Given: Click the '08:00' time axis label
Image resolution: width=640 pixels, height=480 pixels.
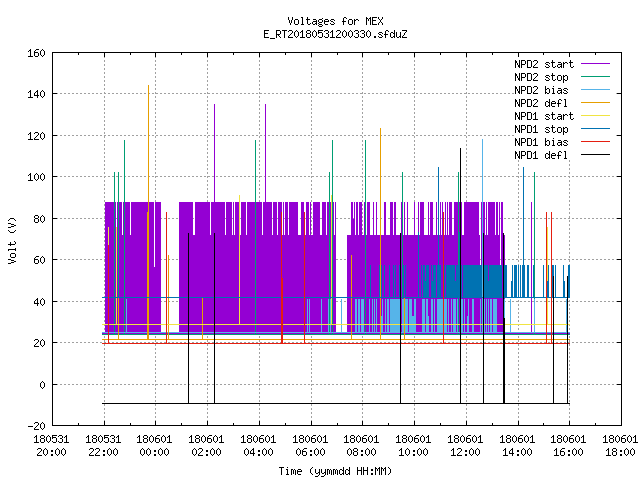Looking at the screenshot, I should (361, 452).
